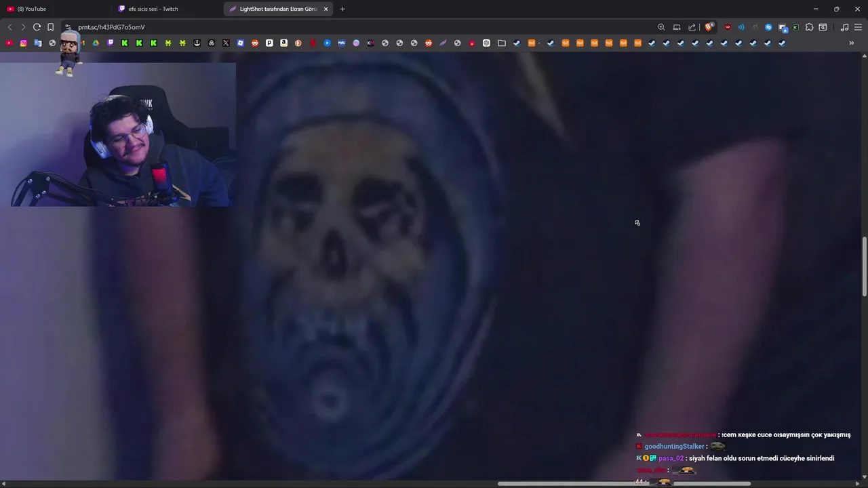Reload the current page
This screenshot has width=868, height=488.
[37, 27]
